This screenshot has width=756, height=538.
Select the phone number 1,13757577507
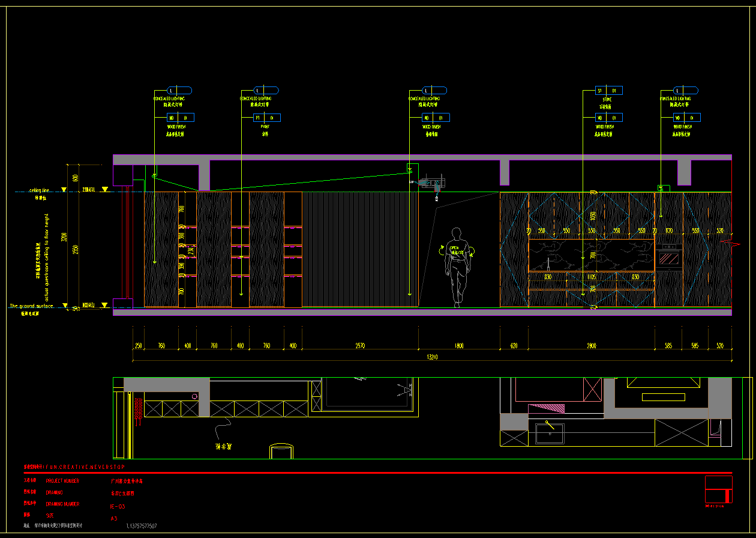[x=142, y=526]
